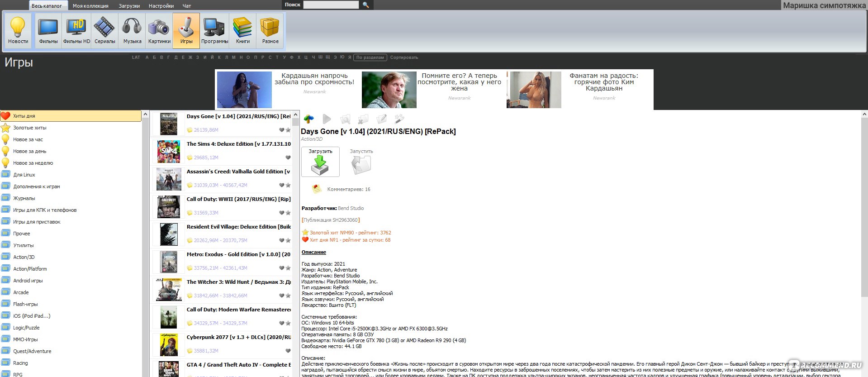Toggle star on Days Gone row
868x377 pixels.
(x=288, y=130)
